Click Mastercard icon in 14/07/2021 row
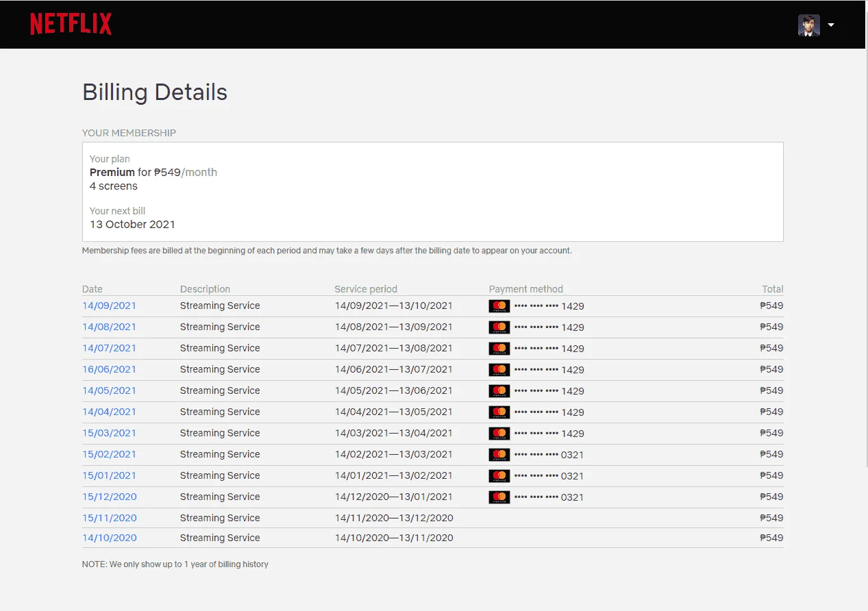This screenshot has width=868, height=611. point(499,349)
